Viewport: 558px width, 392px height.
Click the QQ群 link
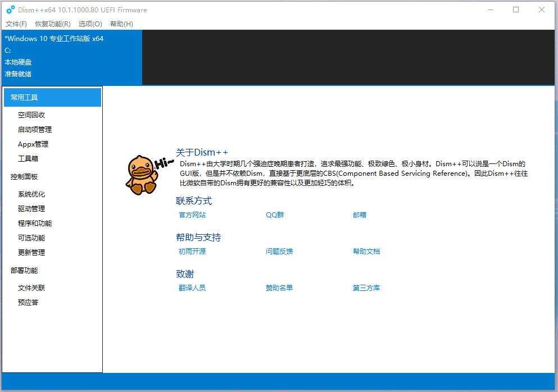point(275,215)
